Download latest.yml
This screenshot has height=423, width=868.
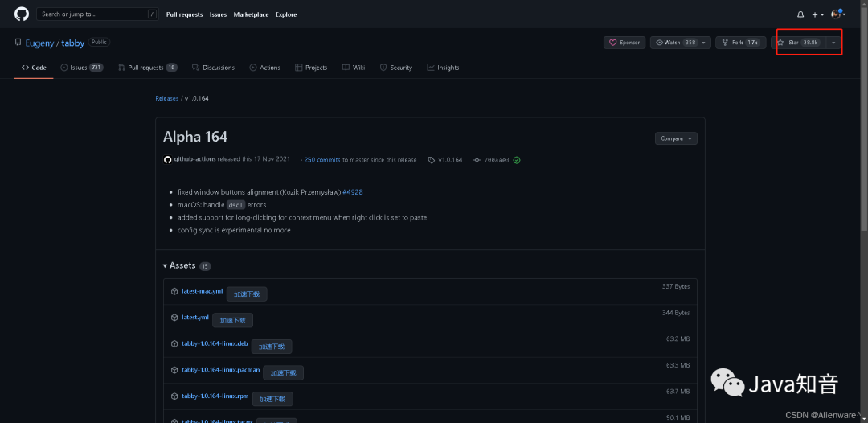pyautogui.click(x=194, y=317)
